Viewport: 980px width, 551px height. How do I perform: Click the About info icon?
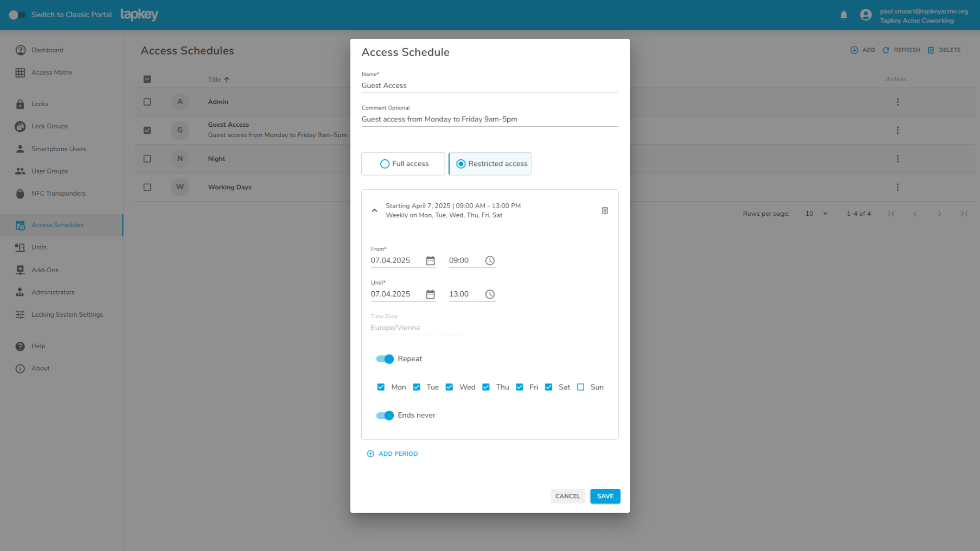pos(20,369)
